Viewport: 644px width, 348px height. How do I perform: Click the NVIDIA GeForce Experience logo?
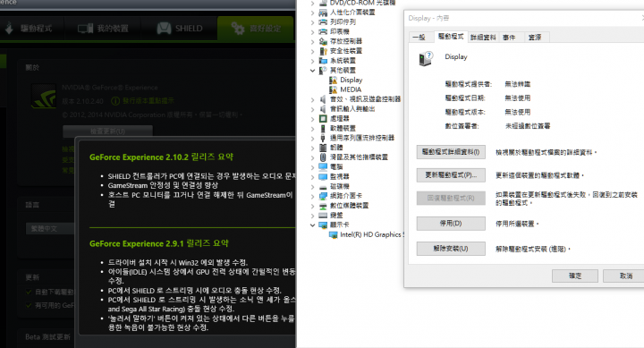pos(44,96)
